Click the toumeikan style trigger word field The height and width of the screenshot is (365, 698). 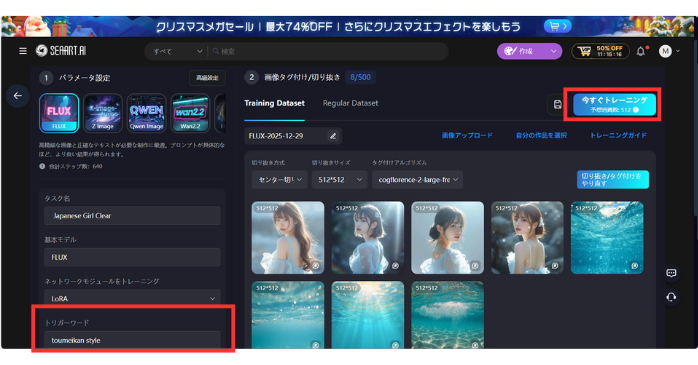coord(132,340)
